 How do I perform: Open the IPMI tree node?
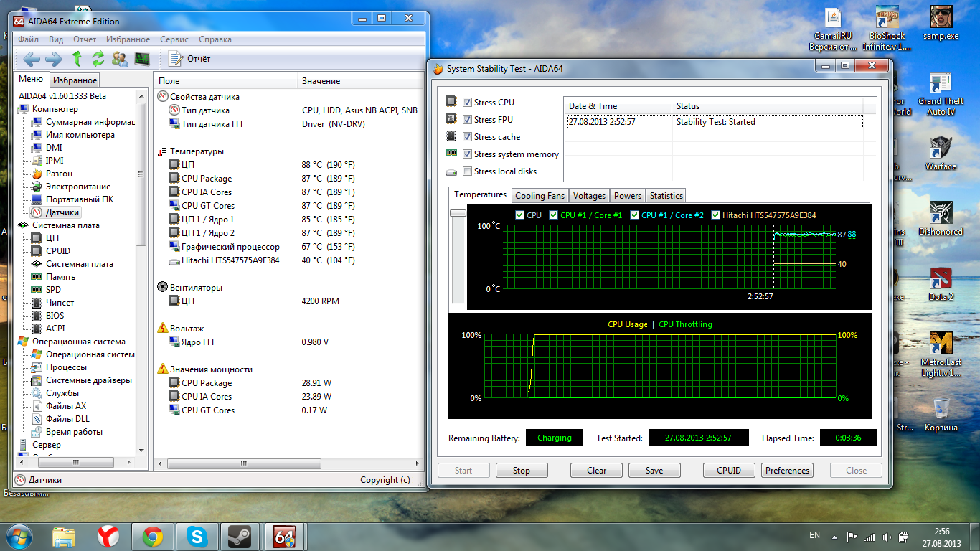click(x=55, y=161)
